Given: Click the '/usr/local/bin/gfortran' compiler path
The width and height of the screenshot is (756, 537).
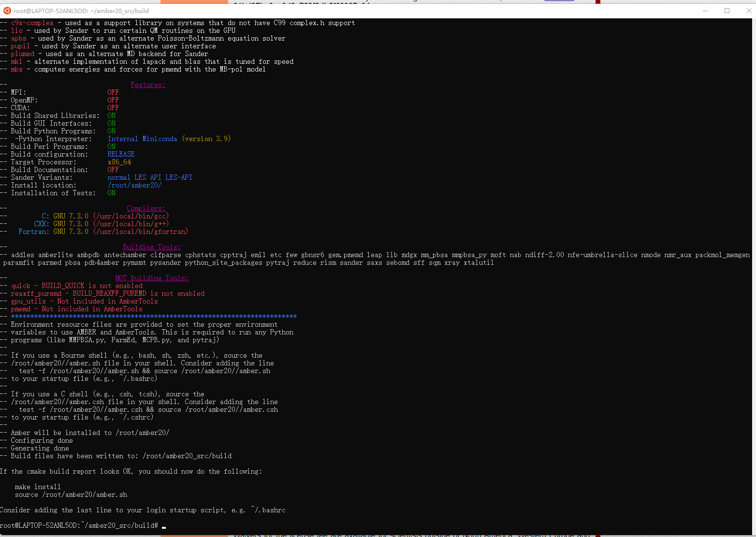Looking at the screenshot, I should click(x=141, y=232).
